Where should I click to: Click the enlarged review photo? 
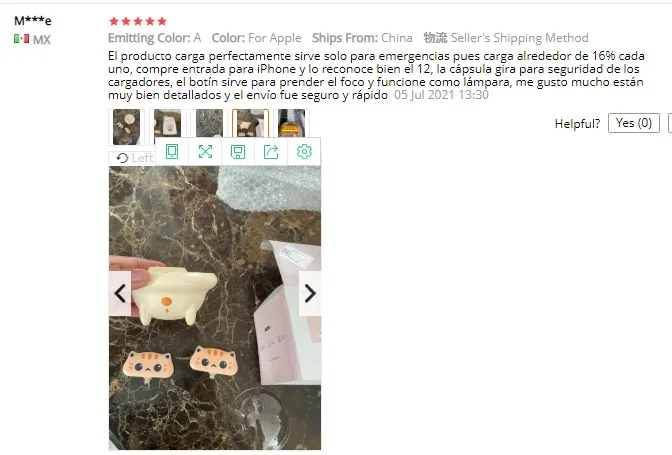coord(215,308)
